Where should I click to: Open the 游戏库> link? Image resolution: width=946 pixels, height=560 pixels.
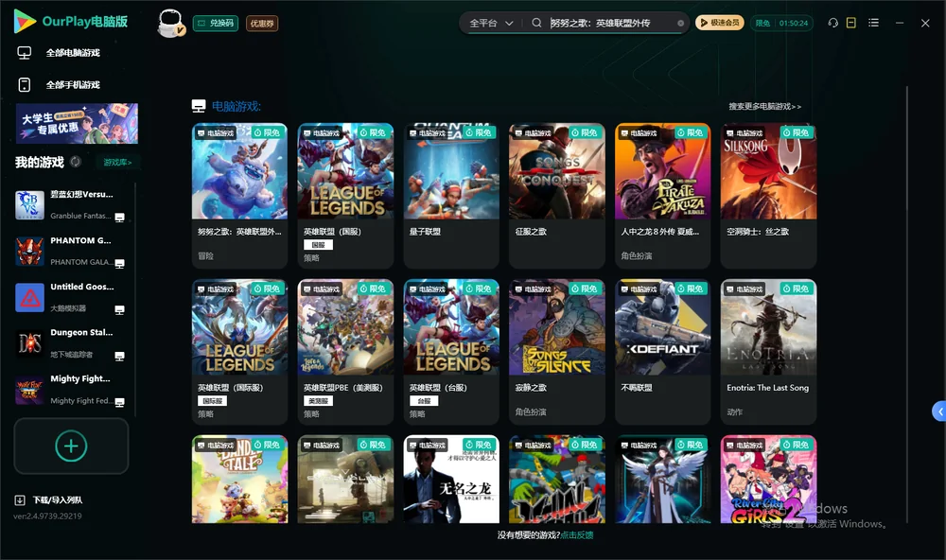(x=117, y=162)
